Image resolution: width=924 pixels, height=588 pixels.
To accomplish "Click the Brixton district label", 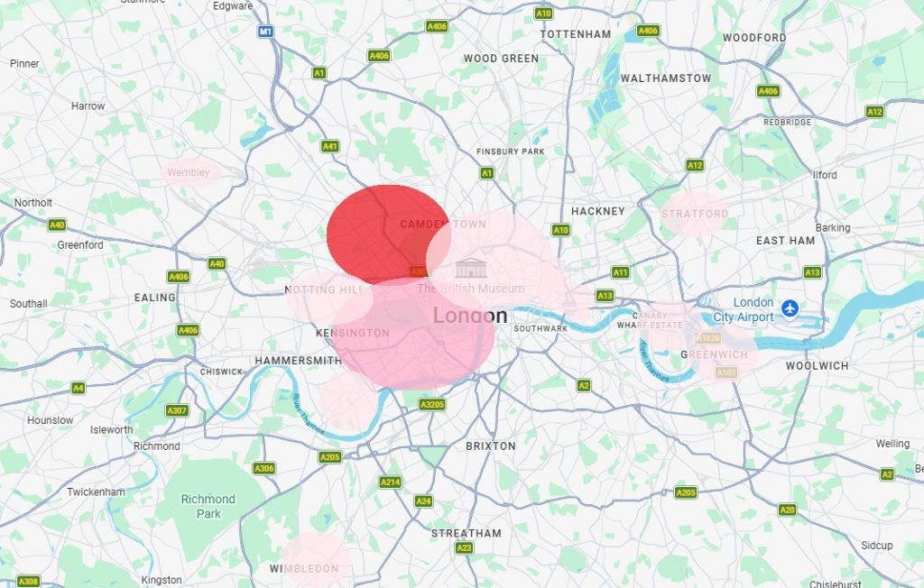I will click(x=491, y=446).
